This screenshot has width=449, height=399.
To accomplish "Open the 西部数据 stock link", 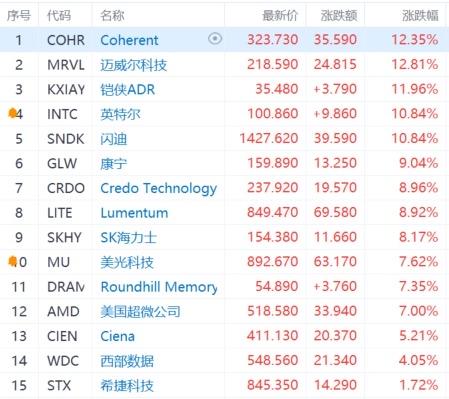I will pos(127,361).
